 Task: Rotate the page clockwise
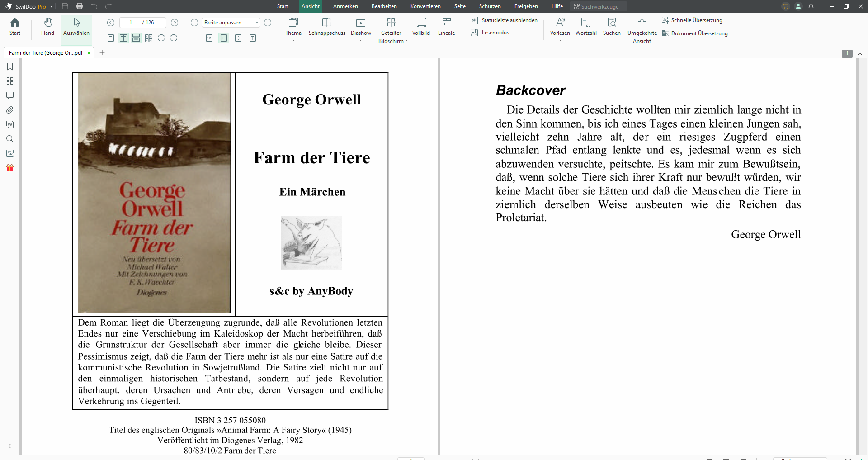(161, 38)
